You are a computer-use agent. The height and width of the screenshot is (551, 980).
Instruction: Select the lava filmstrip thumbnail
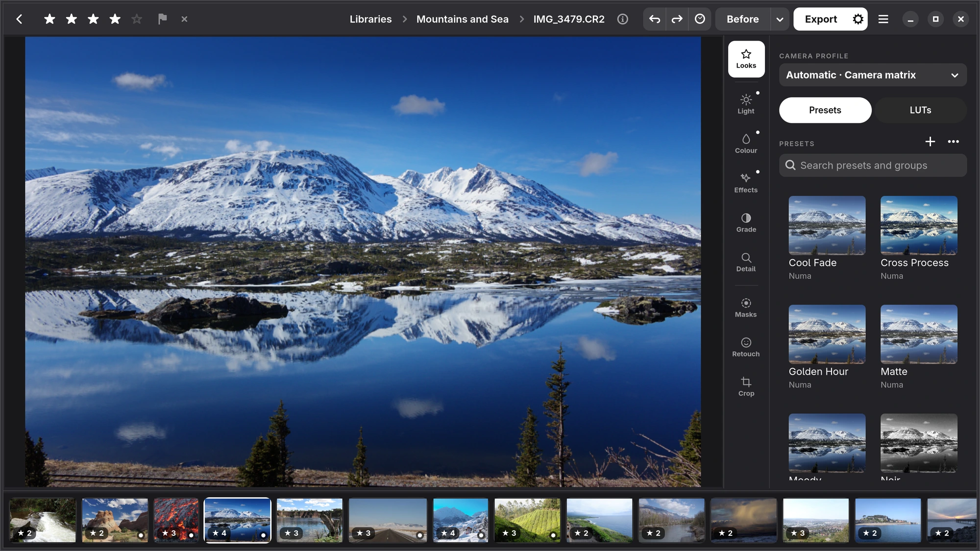[x=176, y=520]
